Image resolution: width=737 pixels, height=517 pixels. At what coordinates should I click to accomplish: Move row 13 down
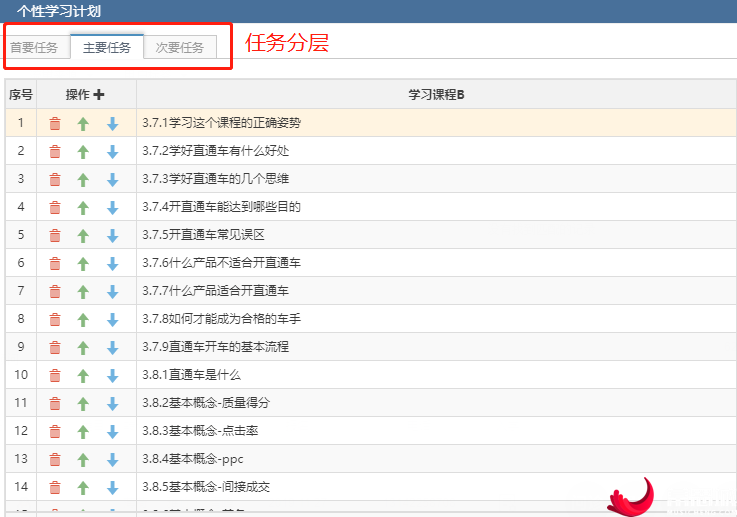(x=112, y=460)
